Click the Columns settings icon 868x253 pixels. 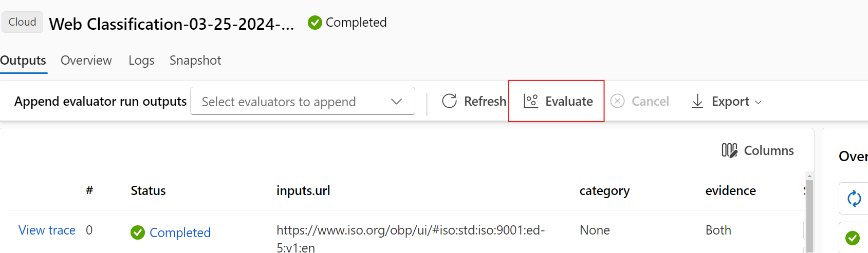tap(729, 150)
